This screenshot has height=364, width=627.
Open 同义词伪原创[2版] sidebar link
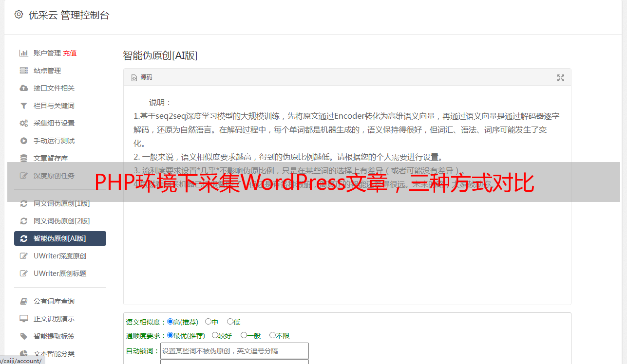coord(62,221)
